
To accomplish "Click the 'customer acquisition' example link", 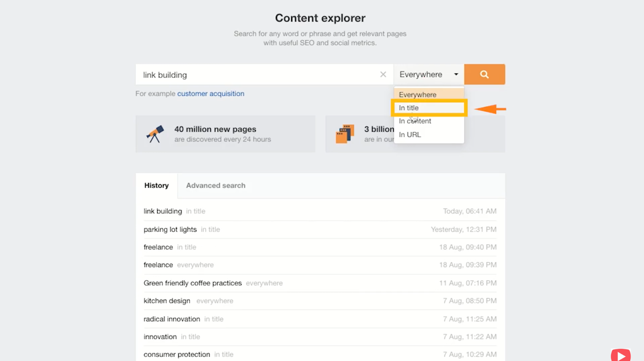I will (x=211, y=93).
